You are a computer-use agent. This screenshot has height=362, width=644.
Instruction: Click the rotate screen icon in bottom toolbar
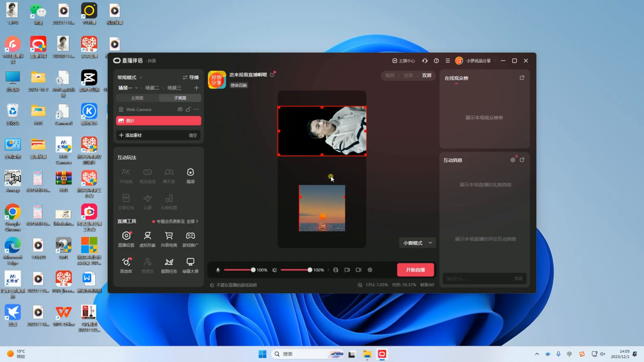(x=347, y=270)
